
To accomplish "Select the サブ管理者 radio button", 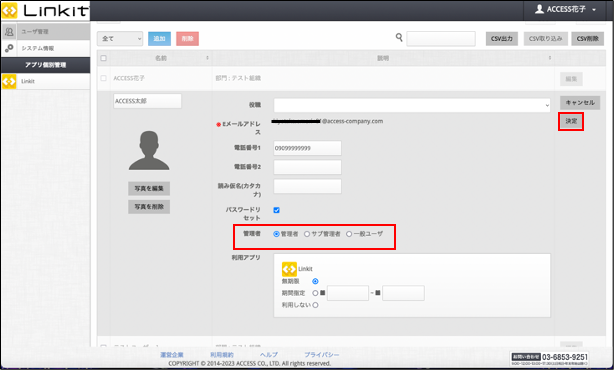I will point(307,234).
